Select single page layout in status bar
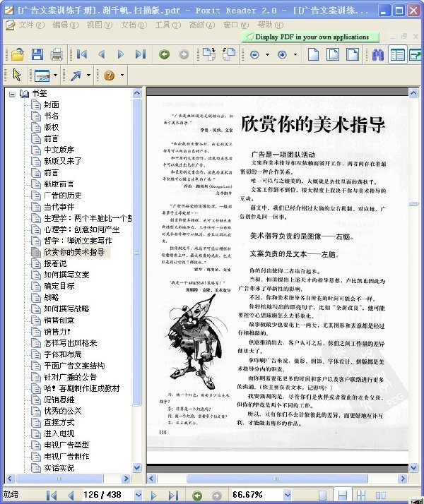 322,496
